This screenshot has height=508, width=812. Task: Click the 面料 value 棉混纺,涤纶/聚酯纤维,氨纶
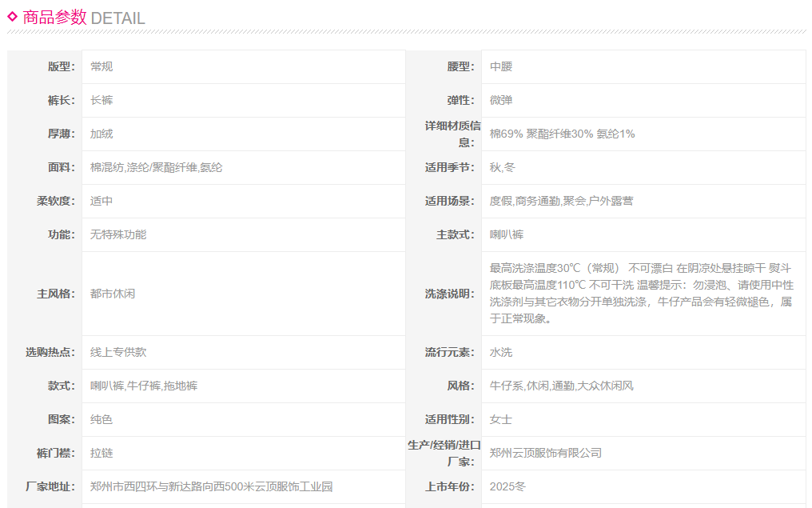pos(156,167)
